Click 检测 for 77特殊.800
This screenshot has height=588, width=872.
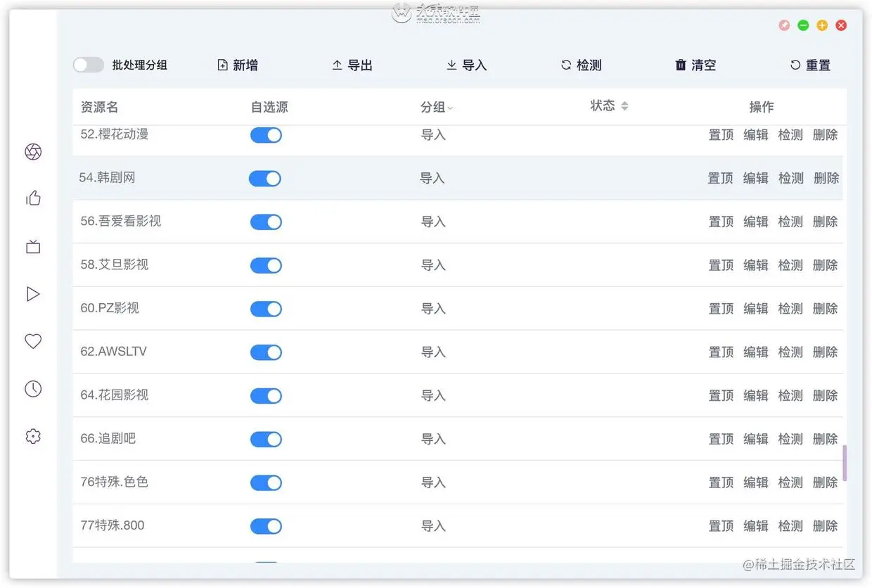click(790, 526)
